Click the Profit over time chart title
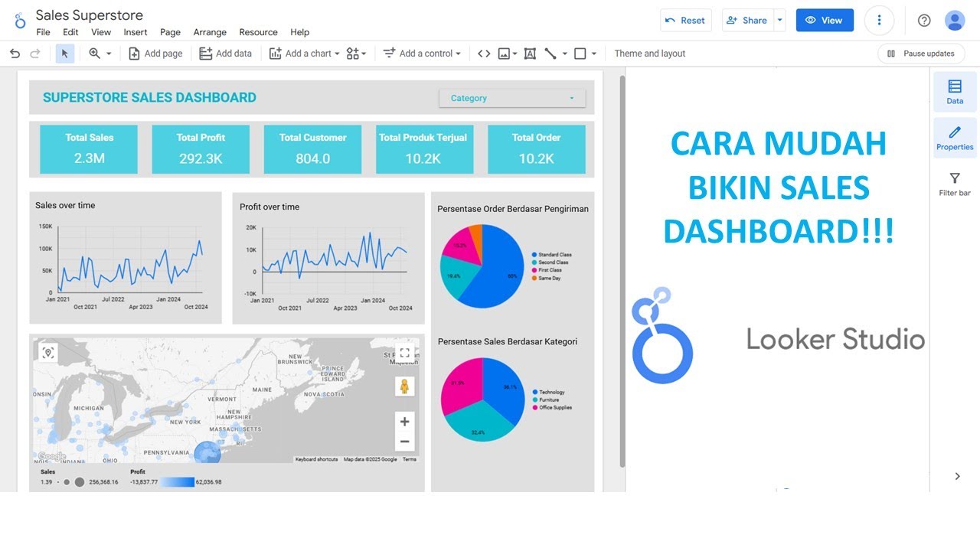The width and height of the screenshot is (980, 551). click(269, 207)
